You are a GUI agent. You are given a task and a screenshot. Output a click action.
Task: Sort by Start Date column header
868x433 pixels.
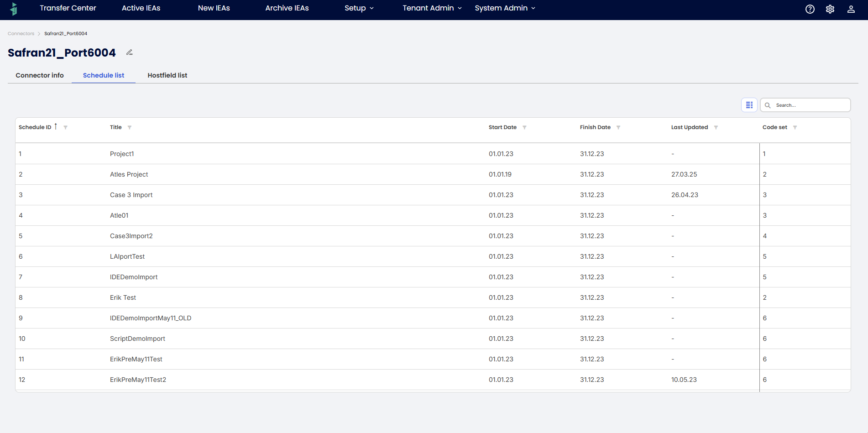[502, 127]
